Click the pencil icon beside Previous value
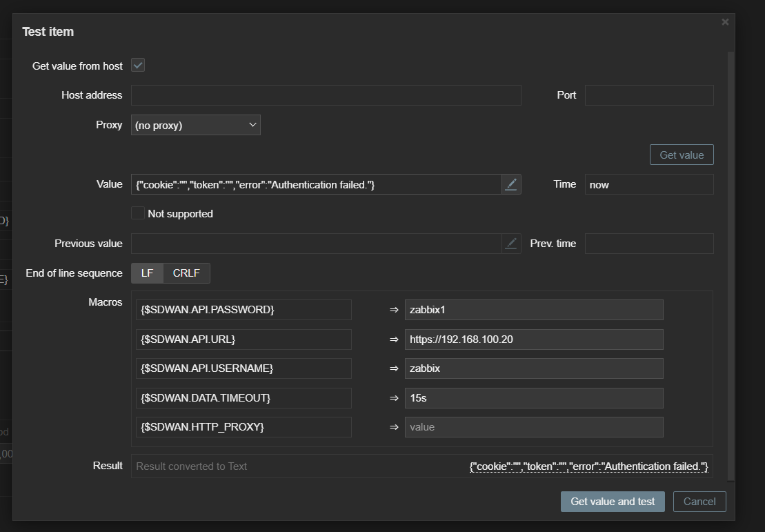This screenshot has width=765, height=532. 510,244
